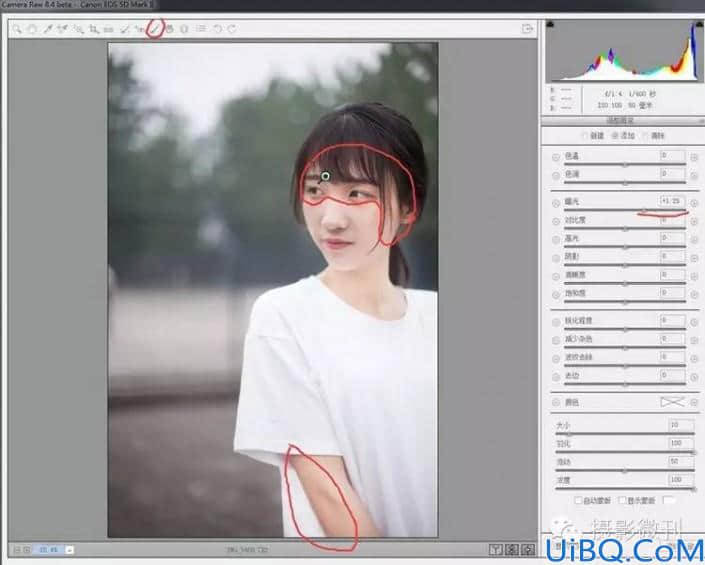
Task: Select the Graduated Filter tool
Action: pos(170,29)
